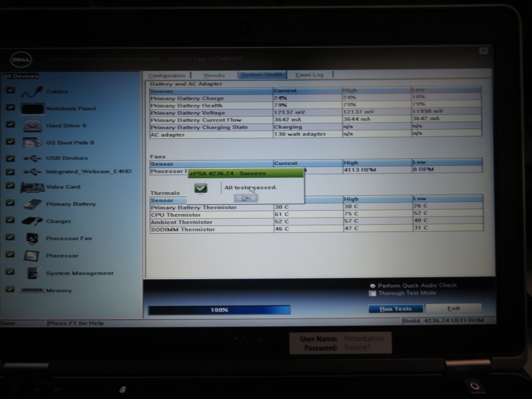Click the Video Card icon
The height and width of the screenshot is (399, 532).
(x=33, y=187)
